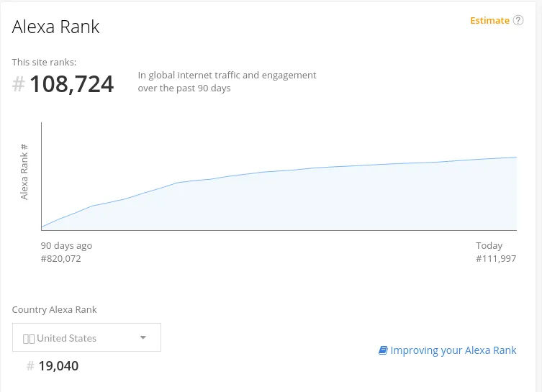Click the question mark help icon beside Estimate
Viewport: 542px width, 392px height.
[518, 20]
